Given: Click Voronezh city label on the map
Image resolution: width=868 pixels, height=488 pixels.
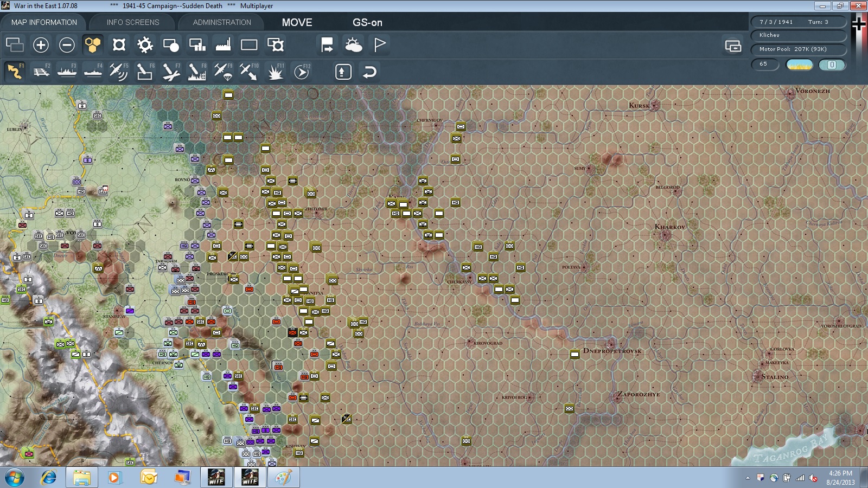Looking at the screenshot, I should pyautogui.click(x=812, y=91).
